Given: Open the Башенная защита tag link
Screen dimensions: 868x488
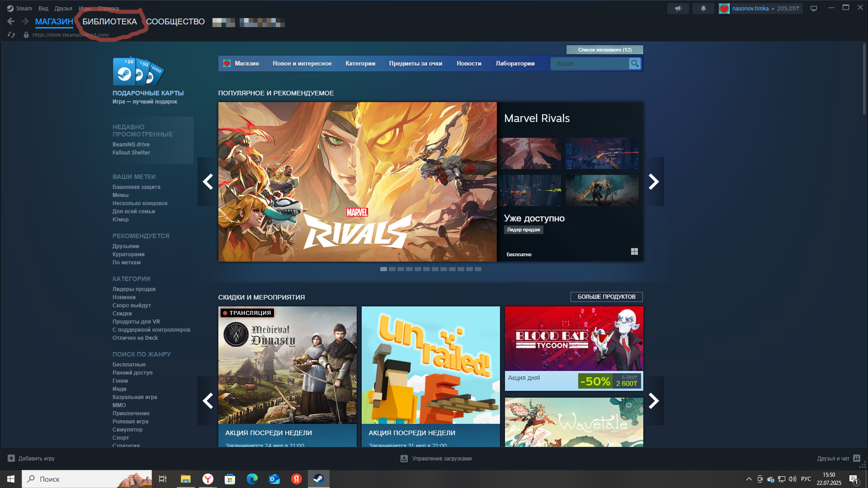Looking at the screenshot, I should coord(137,187).
